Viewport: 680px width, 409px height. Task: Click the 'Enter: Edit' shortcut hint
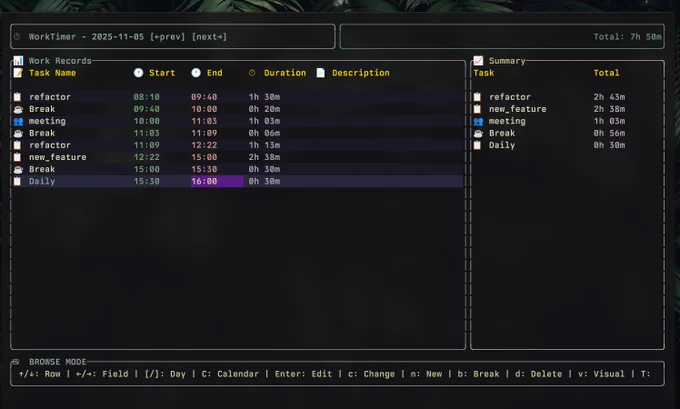point(304,374)
